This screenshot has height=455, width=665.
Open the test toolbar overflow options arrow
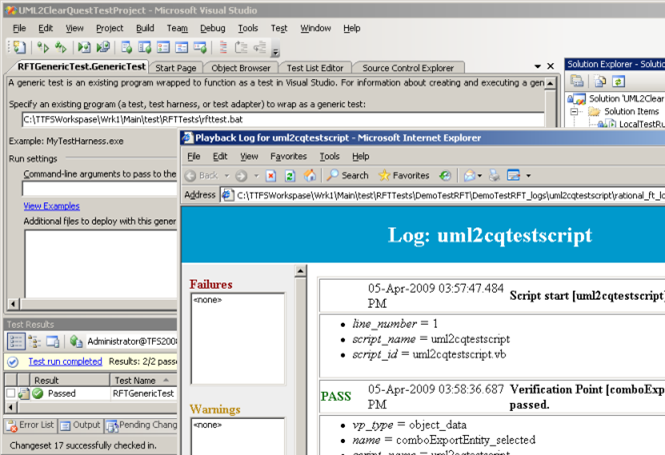(276, 52)
